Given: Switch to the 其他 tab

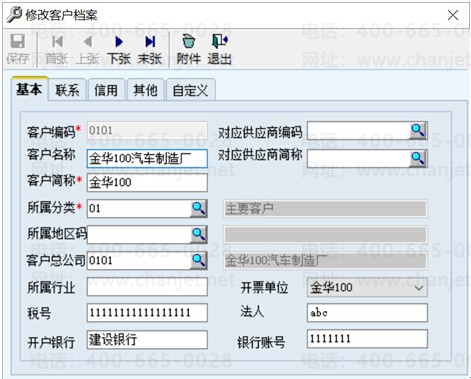Looking at the screenshot, I should click(x=145, y=90).
